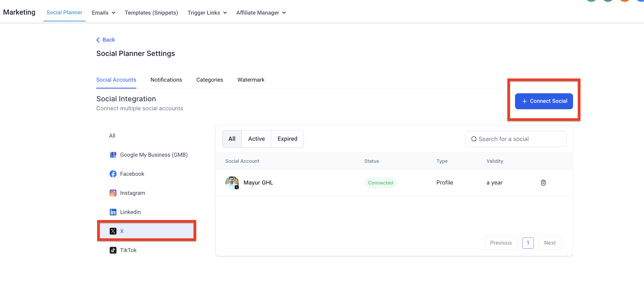
Task: Click the TikTok logo icon
Action: (113, 250)
